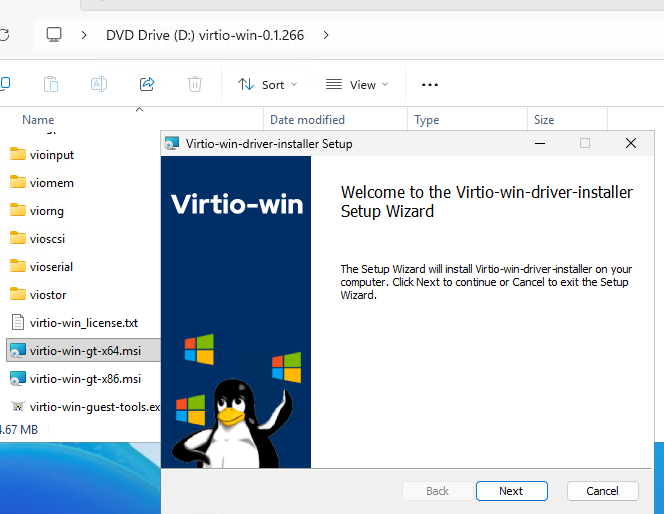
Task: Select the virtio-win-gt-x64.msi file
Action: click(85, 351)
